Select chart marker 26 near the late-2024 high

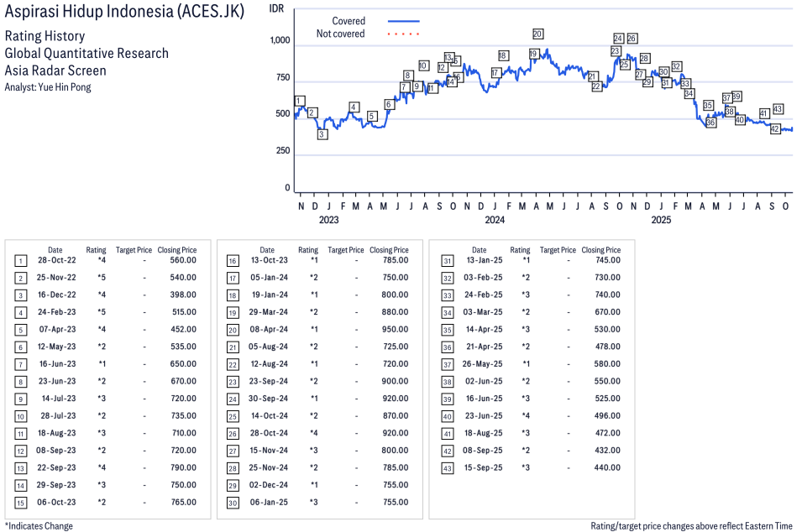click(x=632, y=39)
